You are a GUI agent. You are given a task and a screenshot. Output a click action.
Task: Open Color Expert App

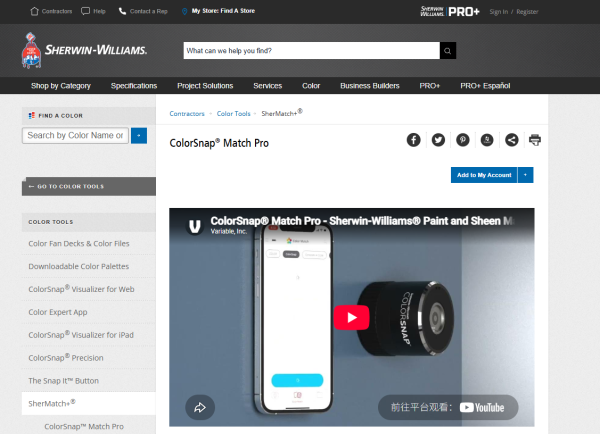pos(58,312)
